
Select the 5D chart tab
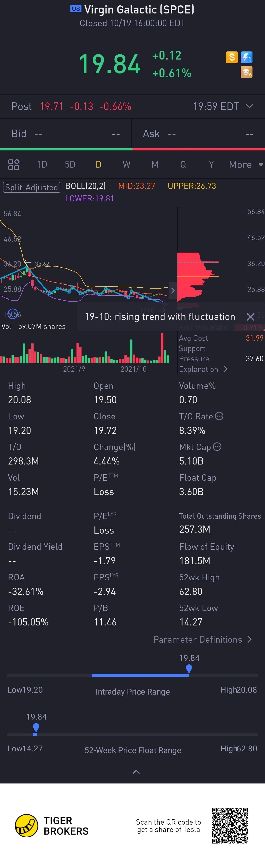point(70,164)
